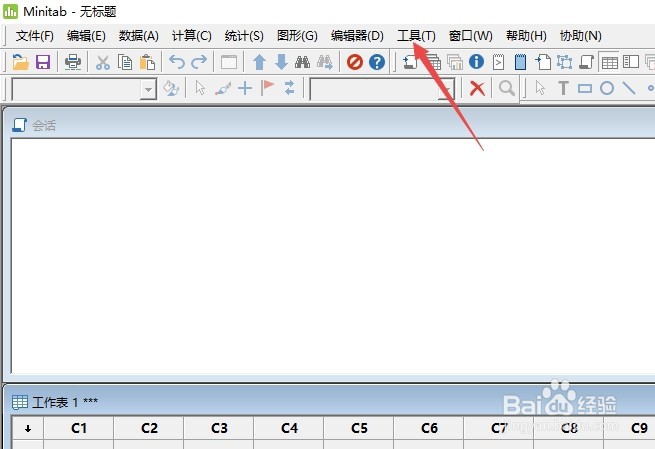Select the Brush tool icon
The image size is (655, 449).
(223, 88)
